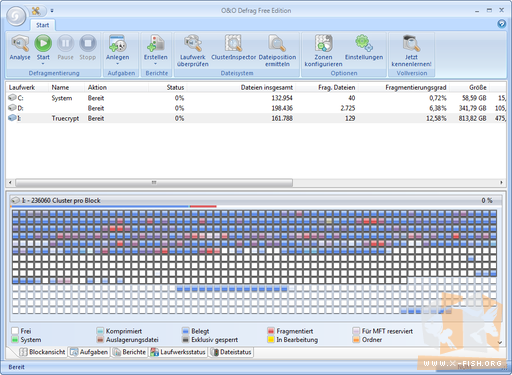Viewport: 512px width, 375px height.
Task: Click the Auslagerungsdatei legend swatch
Action: pos(100,340)
